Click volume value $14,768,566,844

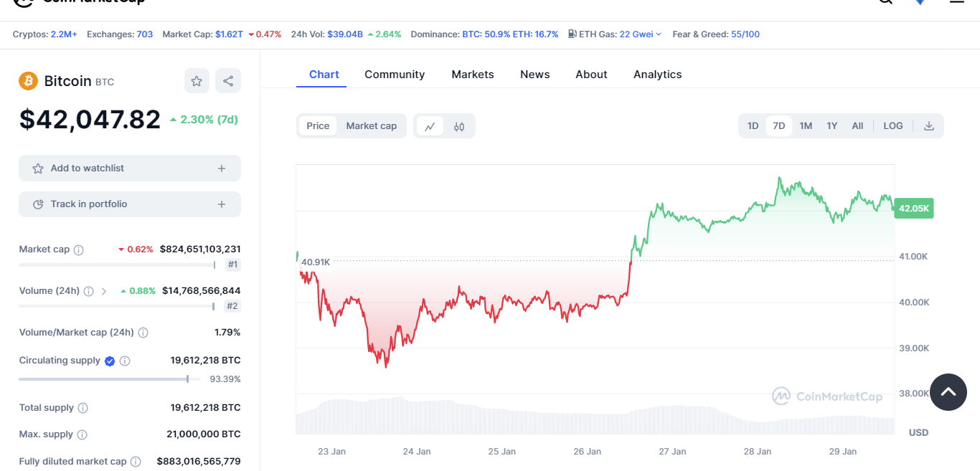202,291
